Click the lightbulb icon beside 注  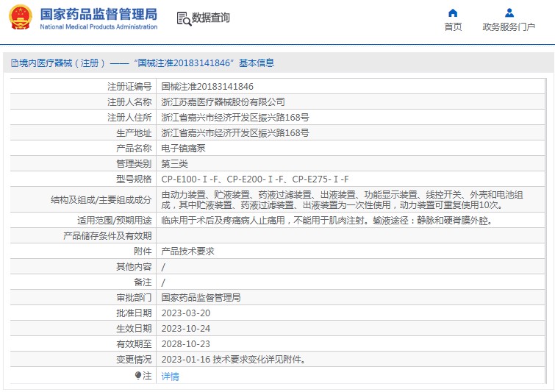[138, 375]
